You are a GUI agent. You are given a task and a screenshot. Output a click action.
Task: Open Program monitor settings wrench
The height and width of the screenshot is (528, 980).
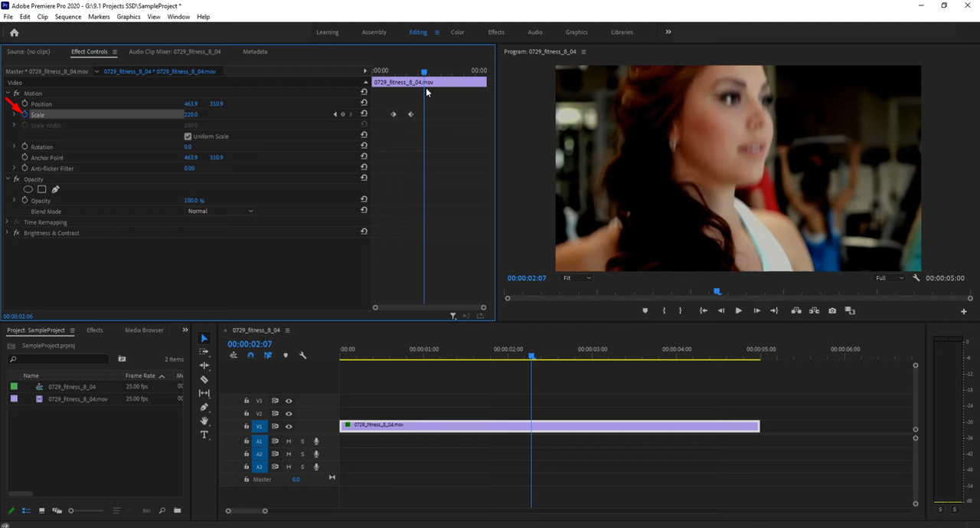916,277
